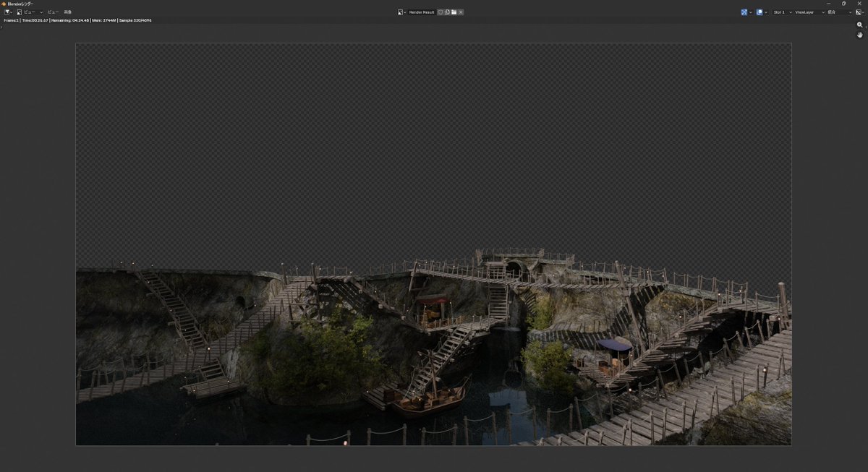Toggle the gizmo display button

(x=744, y=12)
